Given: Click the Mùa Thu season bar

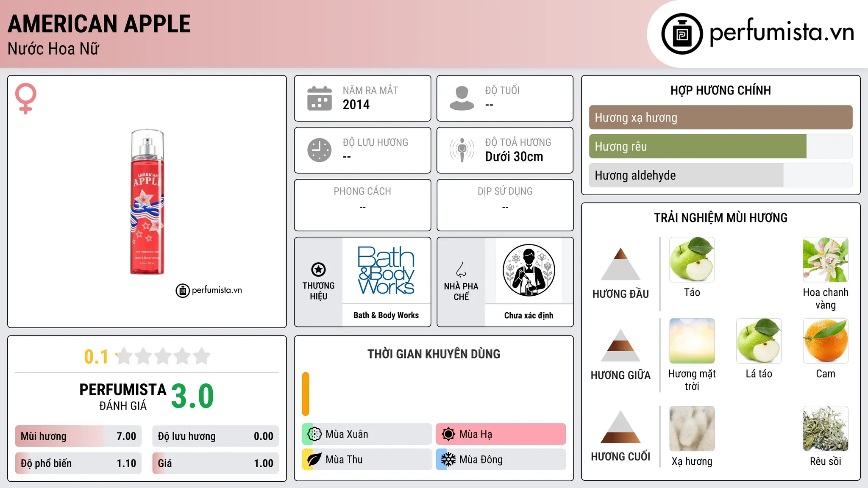Looking at the screenshot, I should click(x=367, y=460).
